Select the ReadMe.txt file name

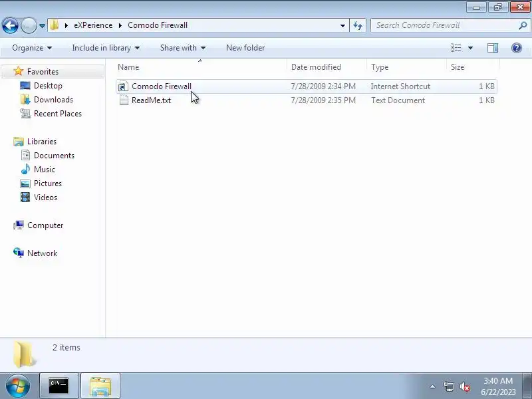[152, 100]
